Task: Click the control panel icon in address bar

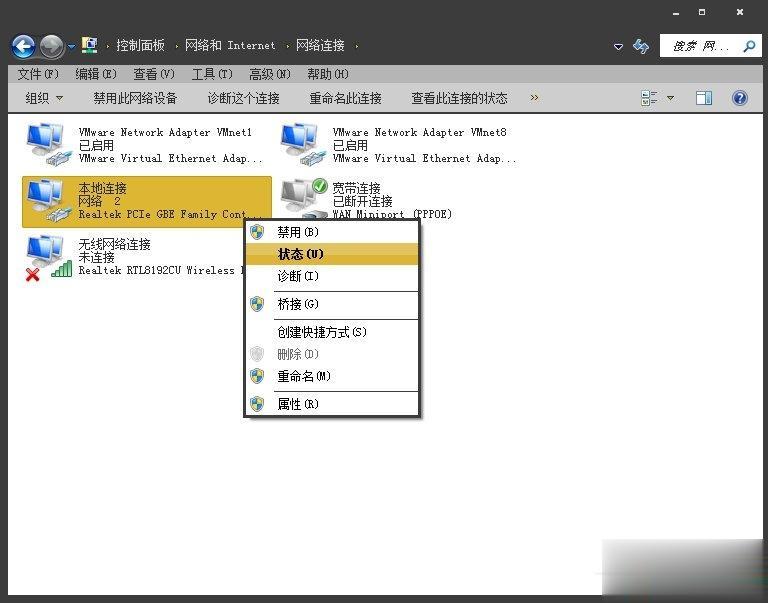Action: tap(89, 46)
